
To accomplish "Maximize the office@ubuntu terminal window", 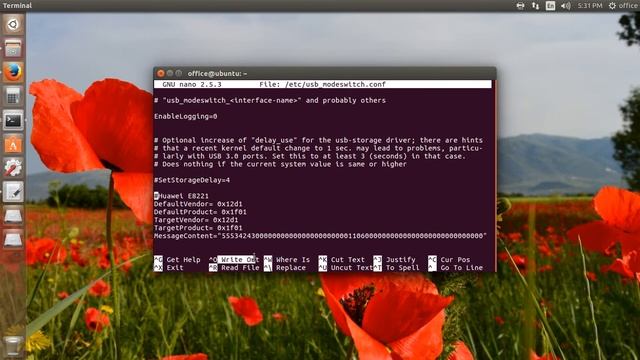I will click(x=179, y=73).
